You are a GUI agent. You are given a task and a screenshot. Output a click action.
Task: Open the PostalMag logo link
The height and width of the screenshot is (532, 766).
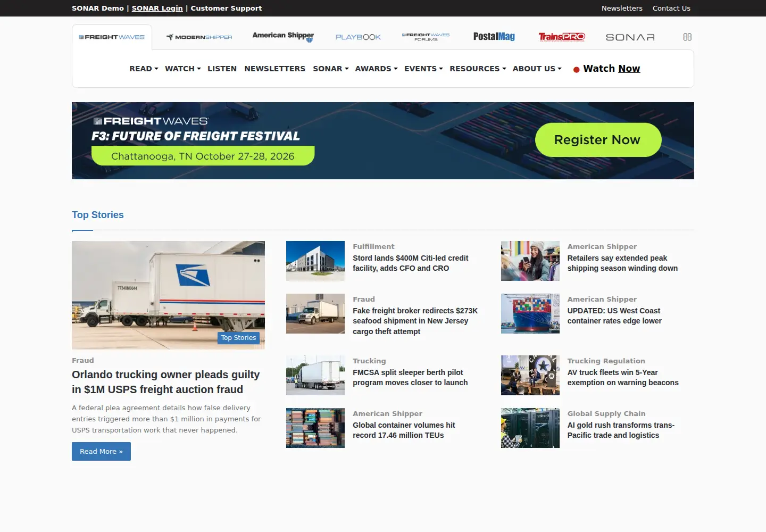click(494, 37)
